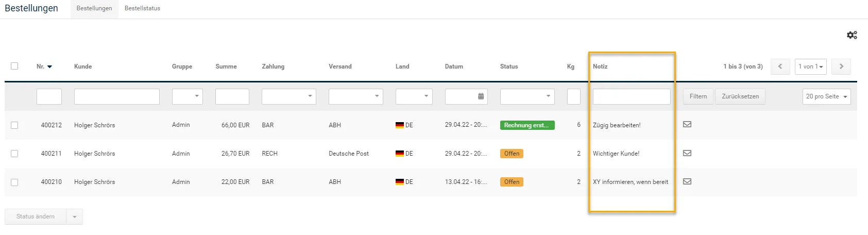
Task: Click envelope icon for order 400210
Action: 687,181
